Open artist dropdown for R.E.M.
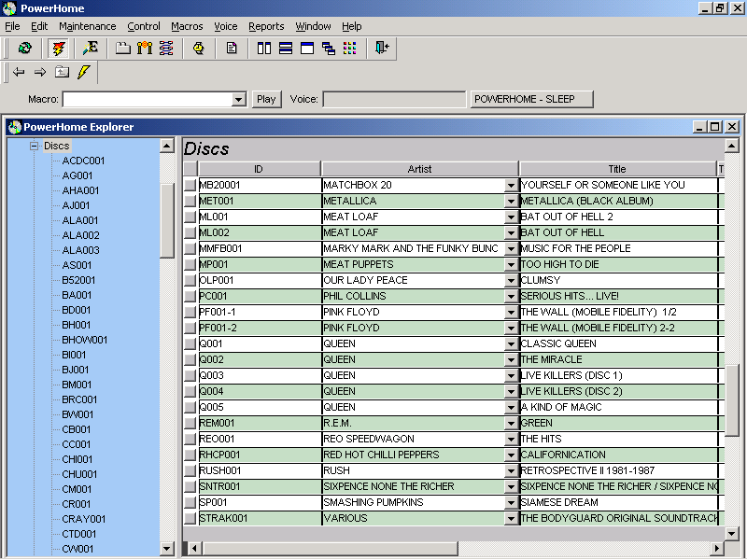747x560 pixels. click(x=511, y=424)
